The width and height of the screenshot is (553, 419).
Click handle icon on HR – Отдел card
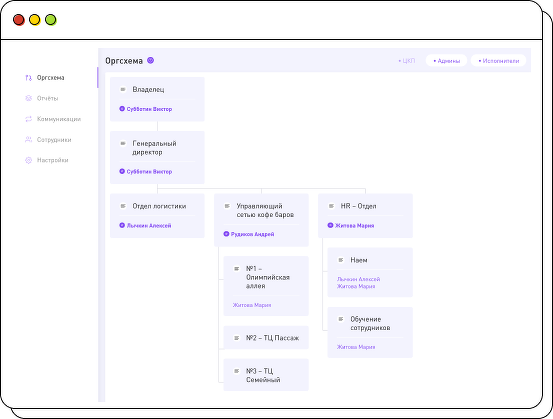pos(331,206)
